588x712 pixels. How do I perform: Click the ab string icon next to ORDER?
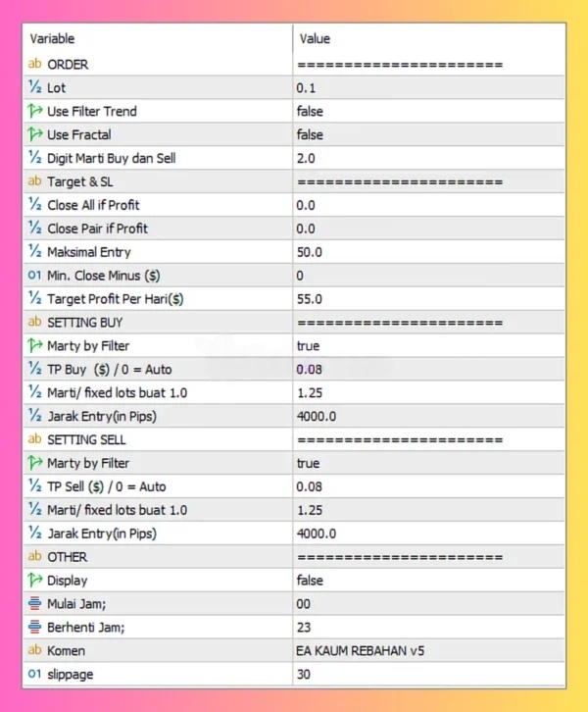(35, 64)
